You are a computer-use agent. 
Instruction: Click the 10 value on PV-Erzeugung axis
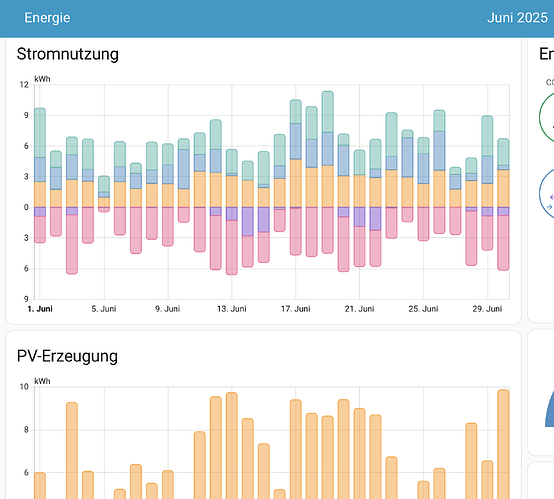coord(24,387)
